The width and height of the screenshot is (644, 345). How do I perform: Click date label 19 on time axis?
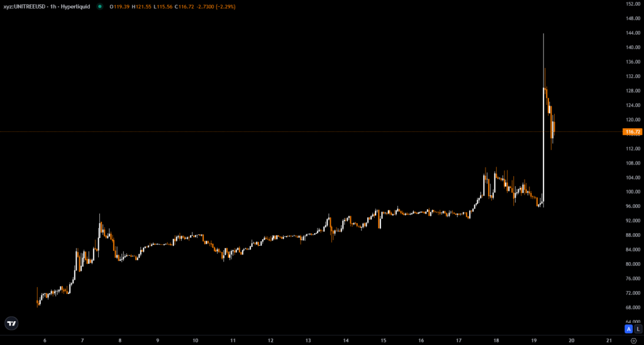[534, 341]
